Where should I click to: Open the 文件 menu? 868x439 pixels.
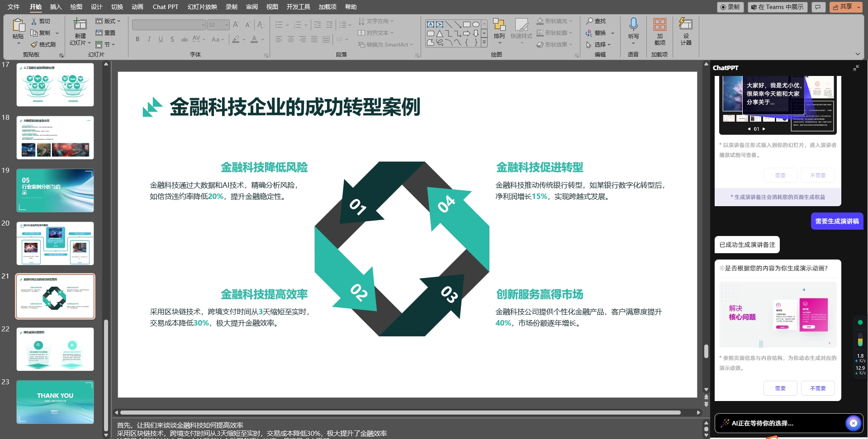click(14, 7)
